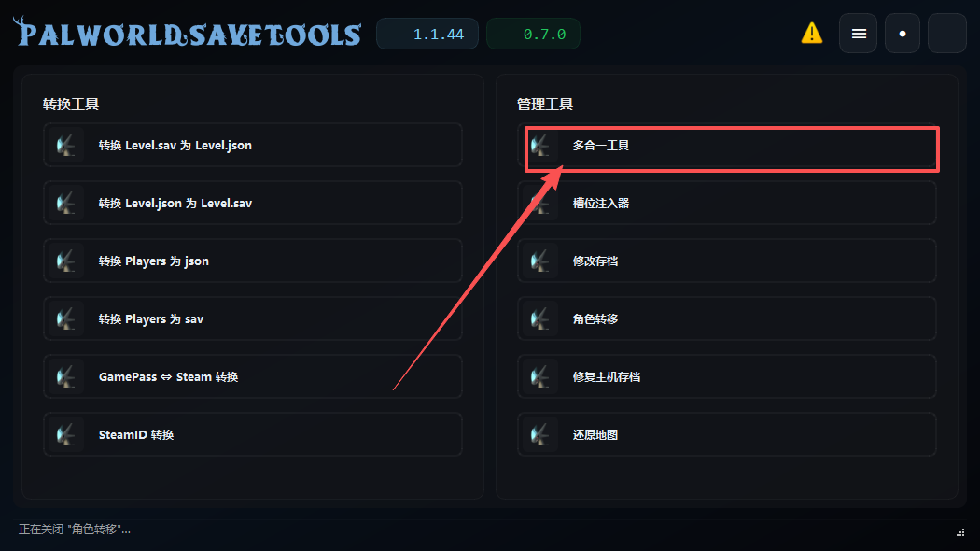The height and width of the screenshot is (551, 980).
Task: Click icon beside 修改存档
Action: pos(540,261)
